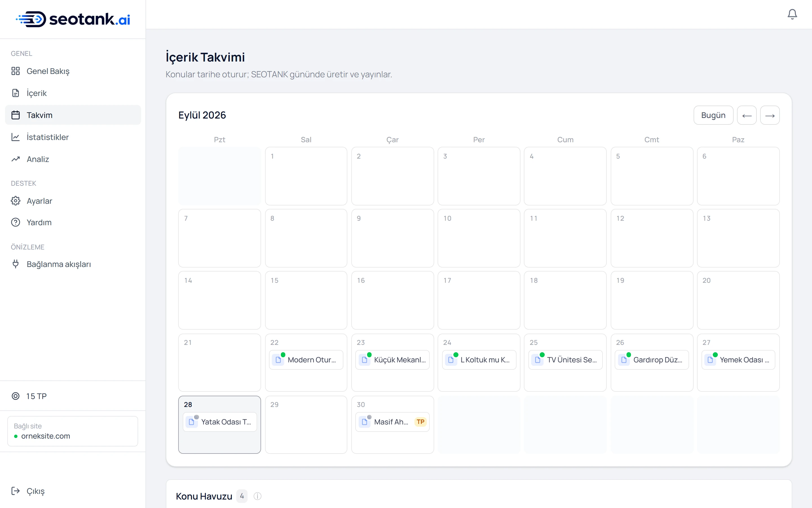Go to previous month with left arrow
Viewport: 812px width, 508px height.
coord(747,115)
